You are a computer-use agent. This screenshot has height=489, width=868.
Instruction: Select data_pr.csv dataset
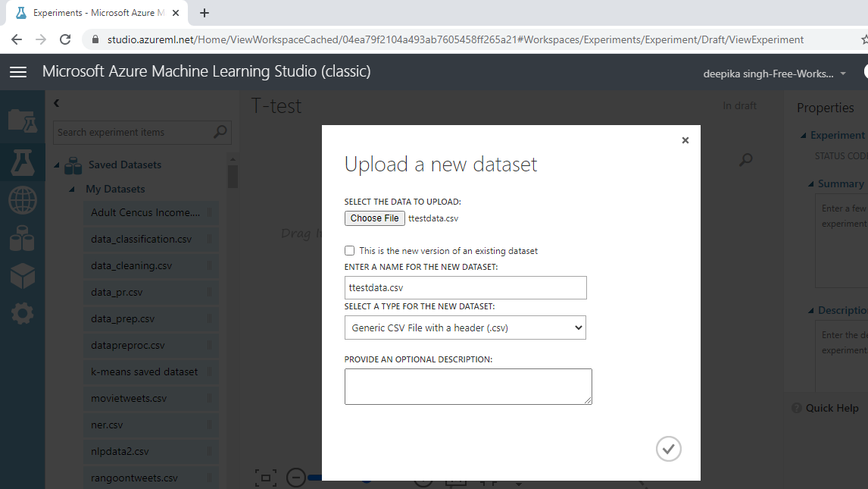151,293
